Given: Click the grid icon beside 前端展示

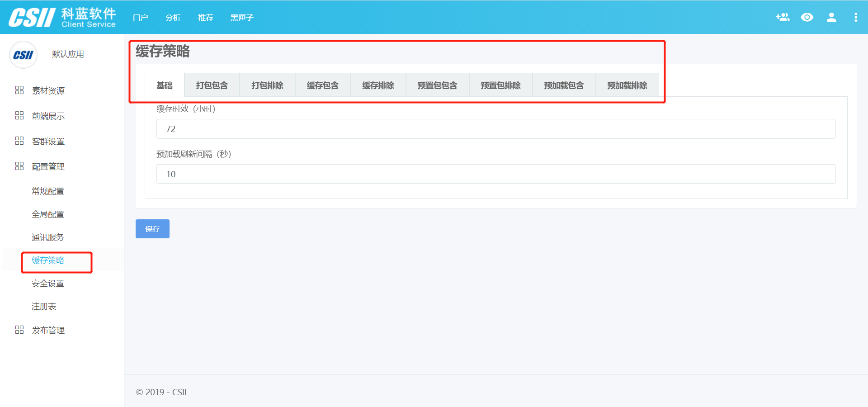Looking at the screenshot, I should coord(19,115).
